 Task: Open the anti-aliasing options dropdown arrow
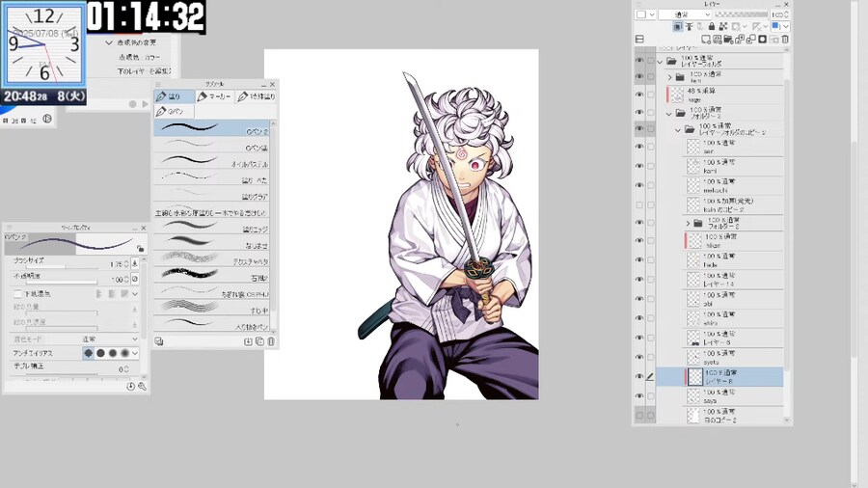pos(134,353)
